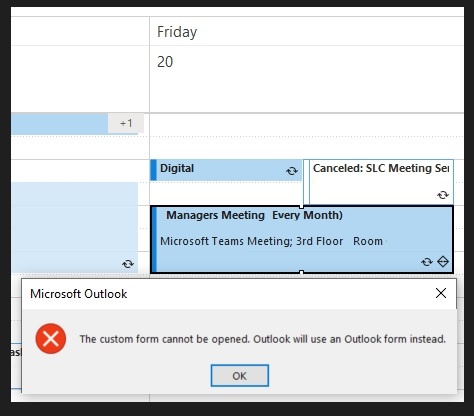
Task: Select the Canceled: SLC Meeting appointment
Action: (x=381, y=182)
